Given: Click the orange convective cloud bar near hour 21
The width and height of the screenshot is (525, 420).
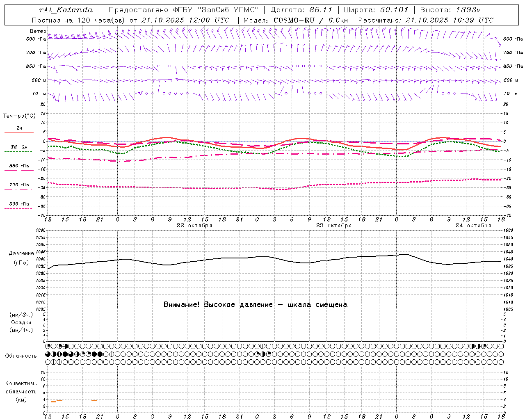Looking at the screenshot, I should [x=94, y=400].
